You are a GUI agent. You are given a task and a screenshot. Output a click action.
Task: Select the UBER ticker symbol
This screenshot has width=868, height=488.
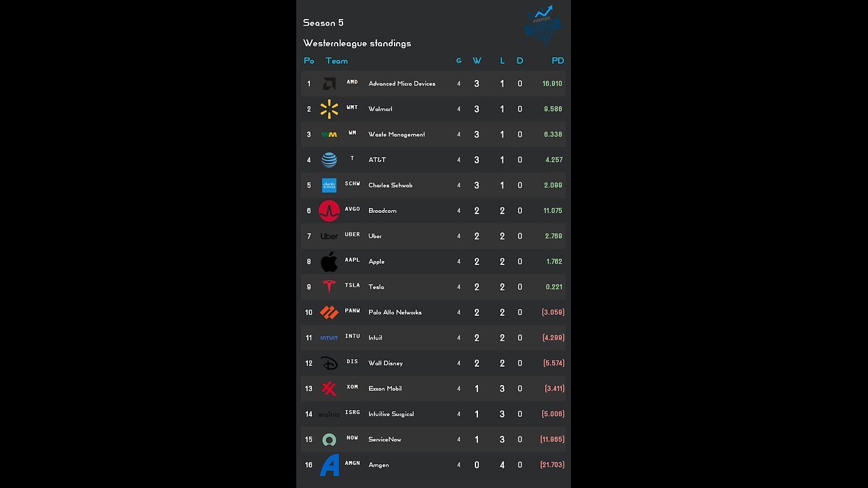(352, 235)
